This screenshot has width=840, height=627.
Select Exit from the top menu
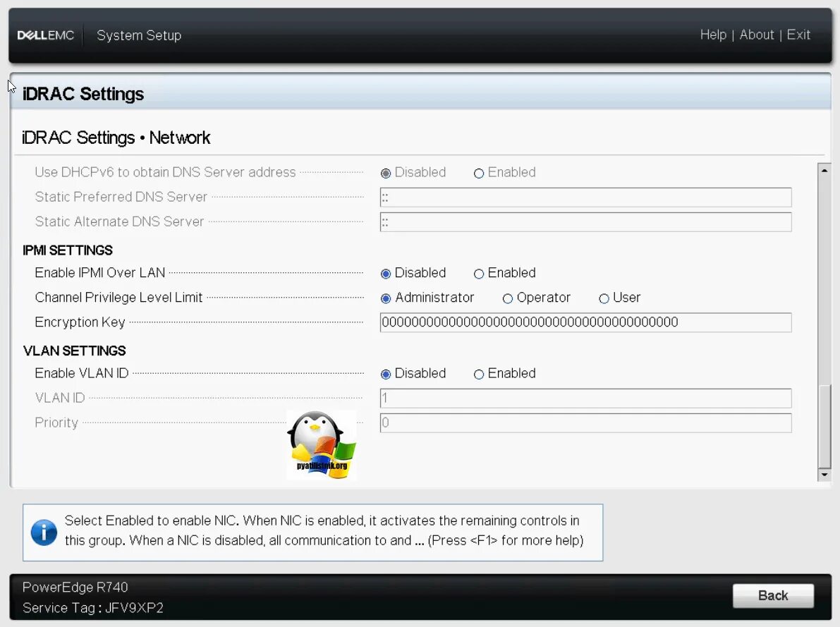(x=799, y=35)
